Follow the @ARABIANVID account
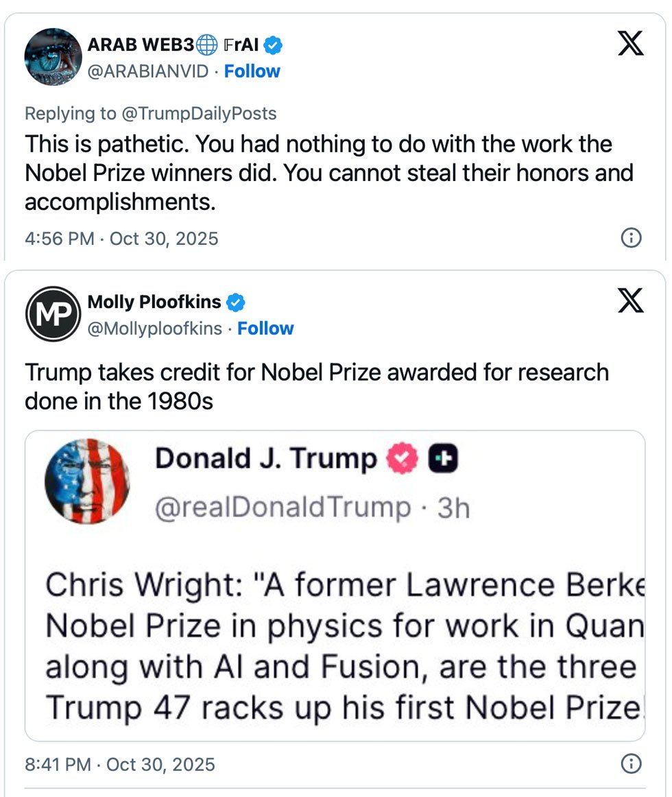 (x=252, y=71)
